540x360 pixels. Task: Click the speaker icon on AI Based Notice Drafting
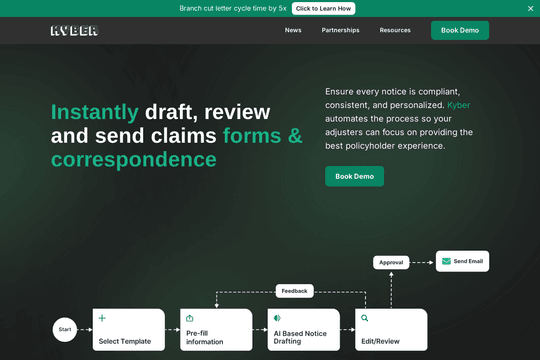(277, 318)
